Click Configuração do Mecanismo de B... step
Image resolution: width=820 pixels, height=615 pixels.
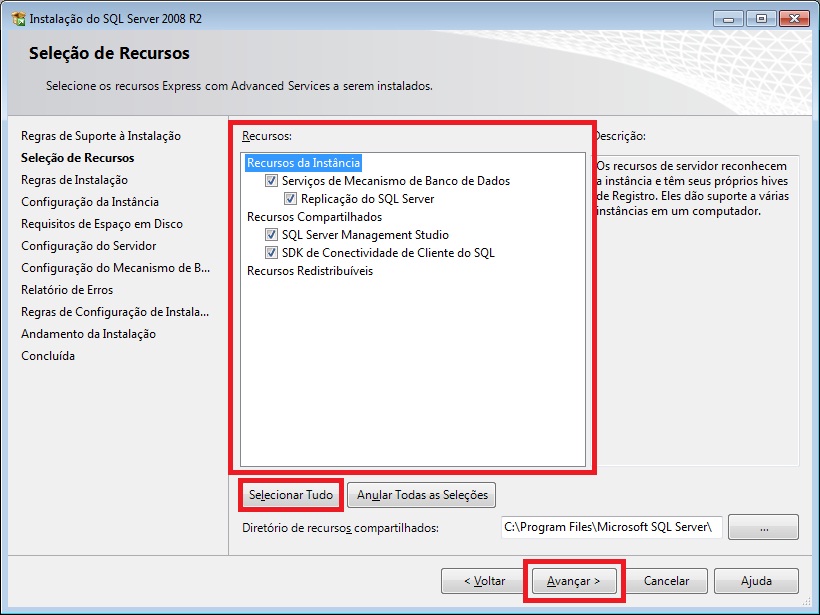(116, 268)
